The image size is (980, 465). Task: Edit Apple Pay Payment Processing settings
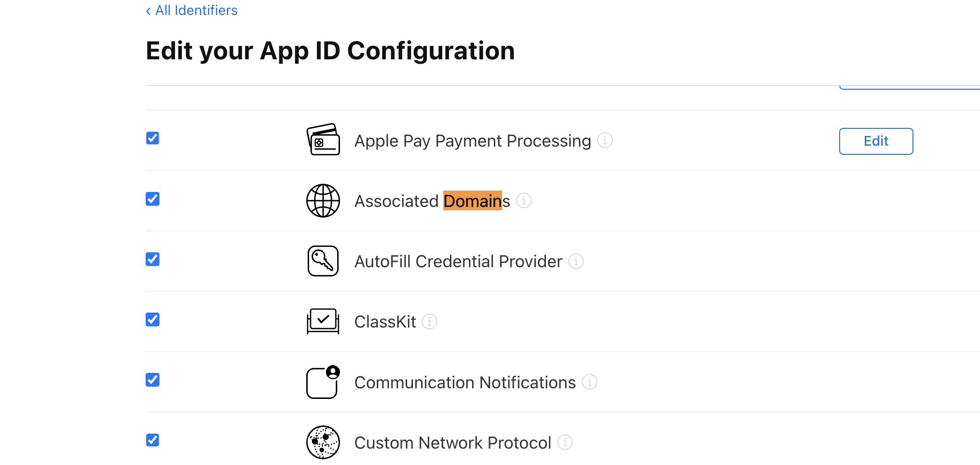point(876,141)
